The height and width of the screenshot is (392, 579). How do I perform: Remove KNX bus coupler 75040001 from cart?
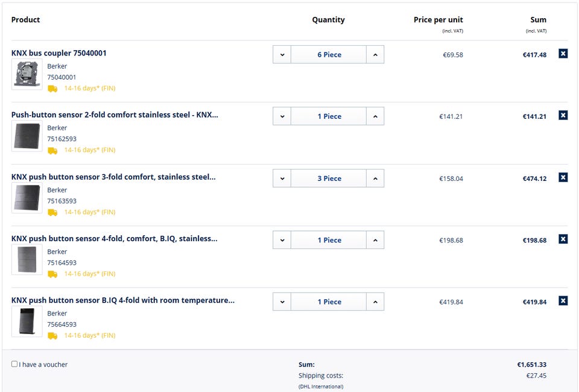pyautogui.click(x=563, y=54)
